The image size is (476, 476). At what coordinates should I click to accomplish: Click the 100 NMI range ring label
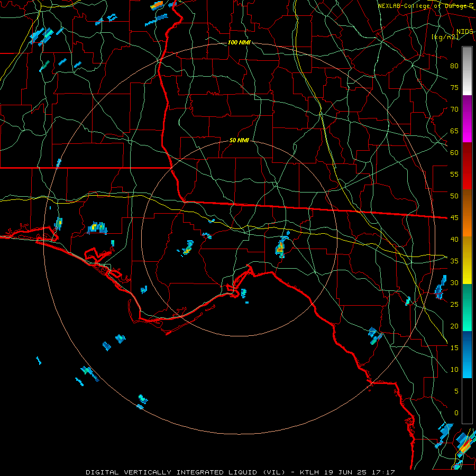pyautogui.click(x=239, y=42)
